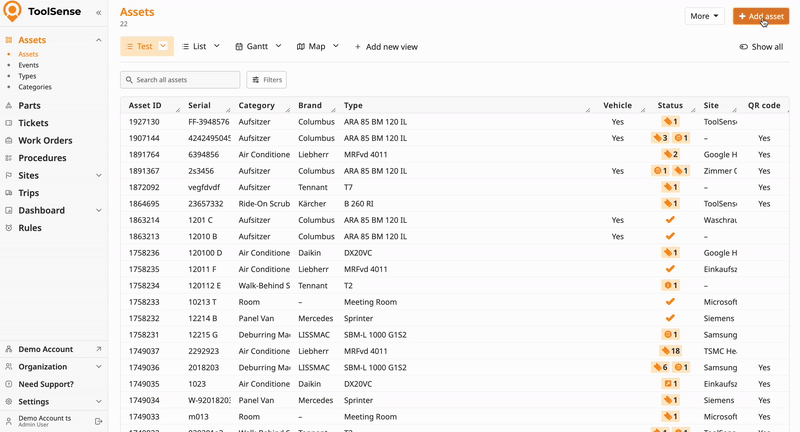Screen dimensions: 800x432
Task: Click the TSMC site cell
Action: coord(720,351)
